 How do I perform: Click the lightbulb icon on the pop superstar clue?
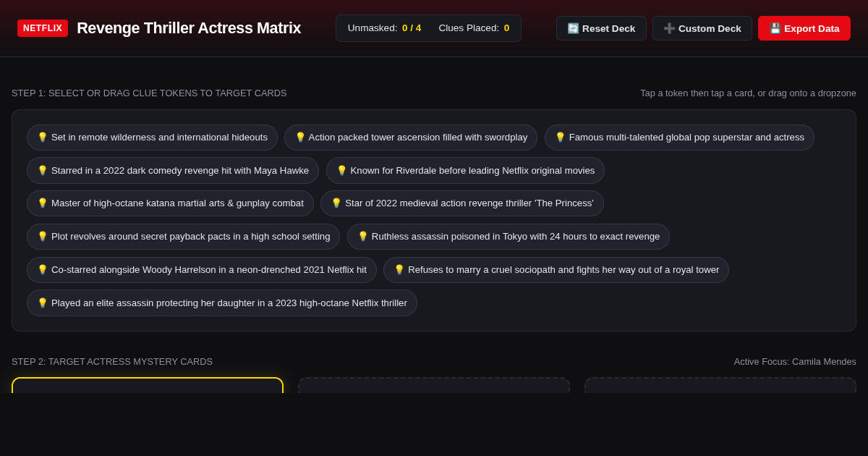[561, 138]
